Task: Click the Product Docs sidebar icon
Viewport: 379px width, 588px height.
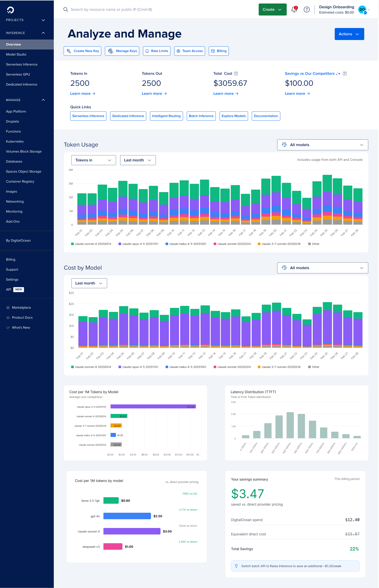Action: pos(8,318)
